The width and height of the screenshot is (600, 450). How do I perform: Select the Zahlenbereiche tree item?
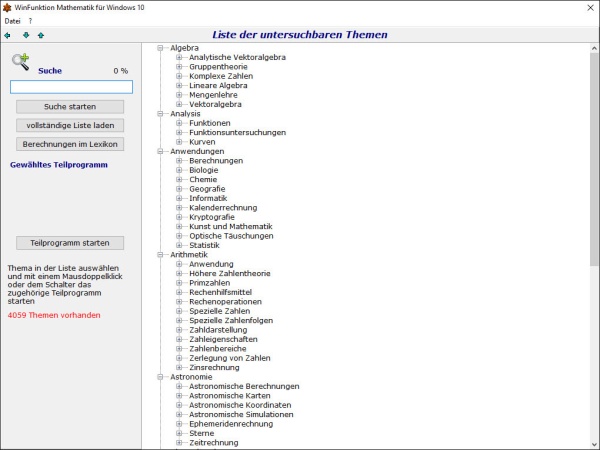[218, 349]
